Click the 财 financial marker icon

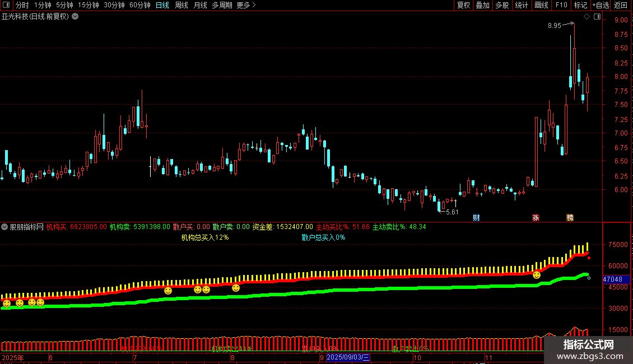click(476, 218)
